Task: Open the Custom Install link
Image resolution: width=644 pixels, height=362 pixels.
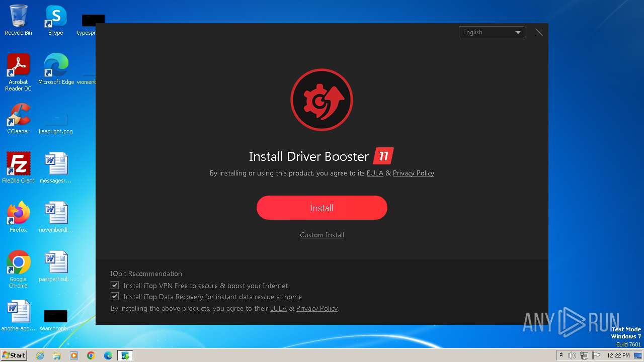Action: pyautogui.click(x=322, y=235)
